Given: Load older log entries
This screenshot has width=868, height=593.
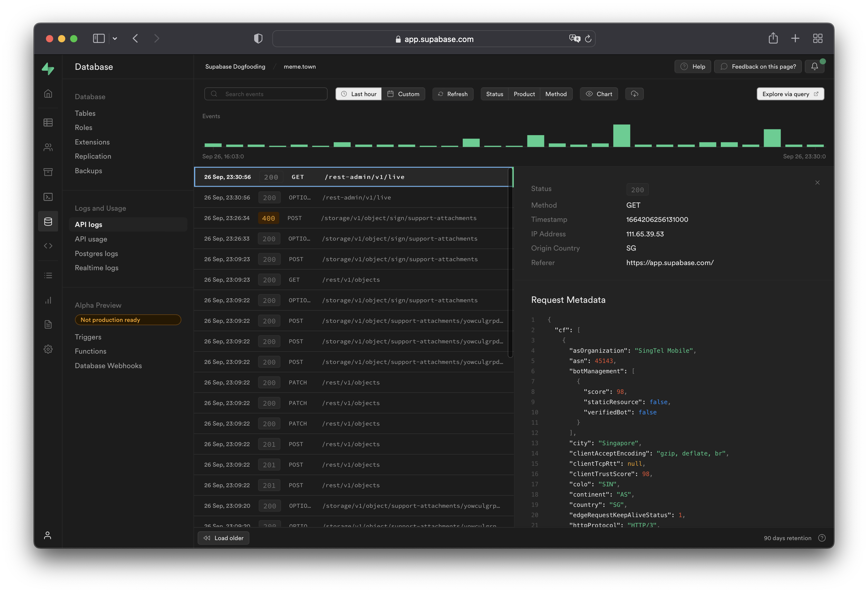Looking at the screenshot, I should (x=223, y=538).
